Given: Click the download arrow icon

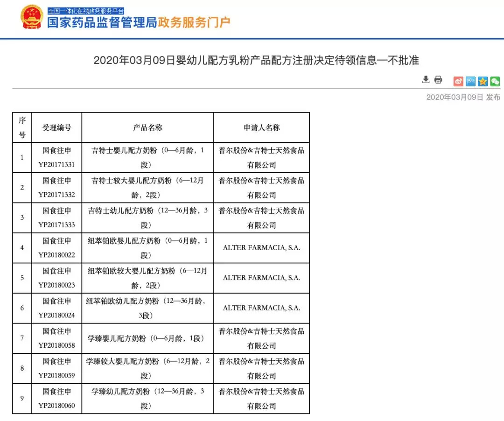Looking at the screenshot, I should [426, 79].
